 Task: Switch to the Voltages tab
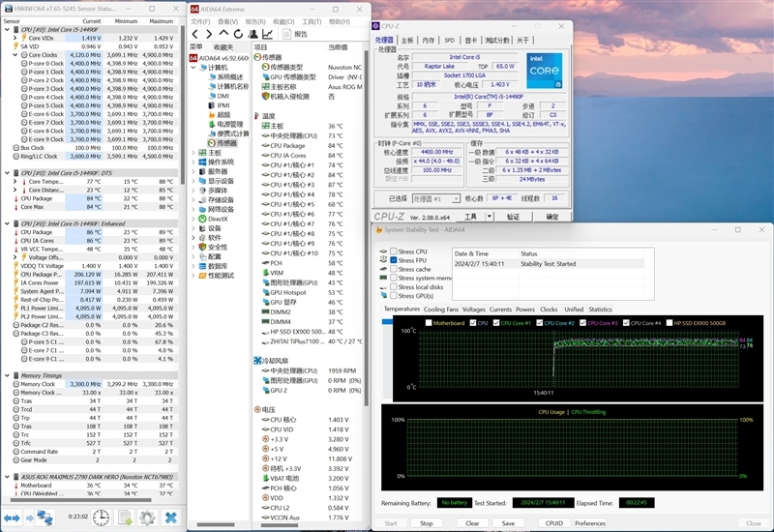point(473,310)
